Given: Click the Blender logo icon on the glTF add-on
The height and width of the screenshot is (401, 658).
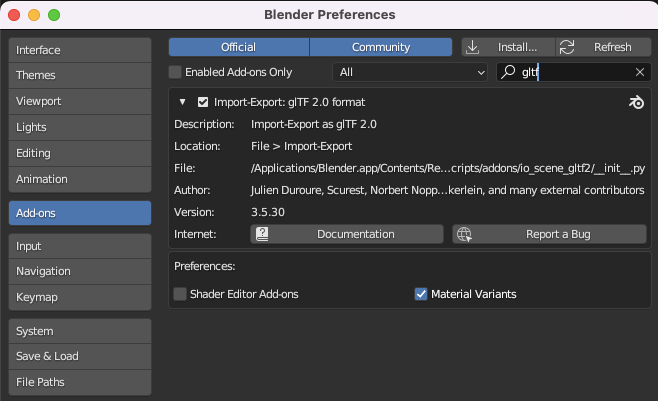Looking at the screenshot, I should (636, 102).
